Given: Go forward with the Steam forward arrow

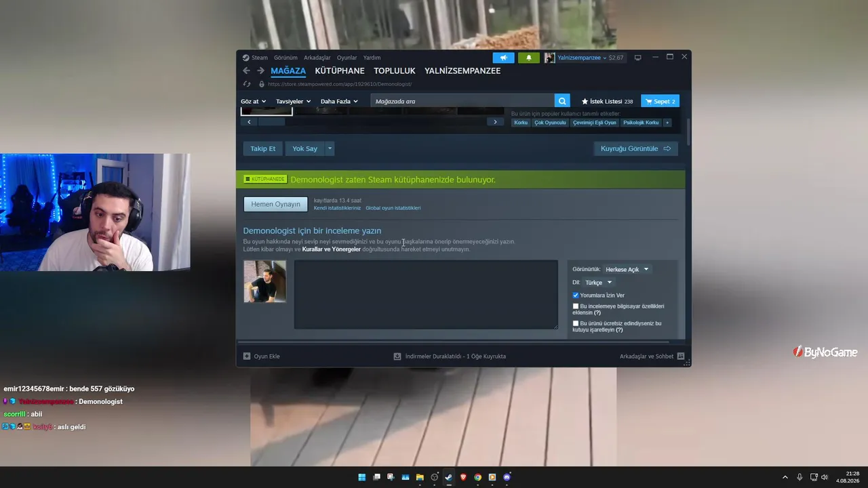Looking at the screenshot, I should click(x=260, y=70).
